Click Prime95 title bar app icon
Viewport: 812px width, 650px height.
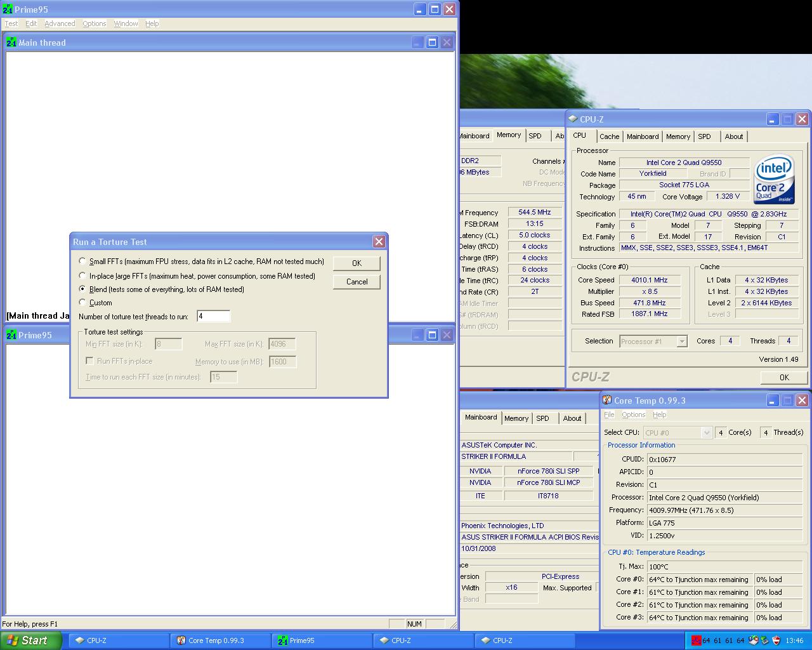point(8,10)
